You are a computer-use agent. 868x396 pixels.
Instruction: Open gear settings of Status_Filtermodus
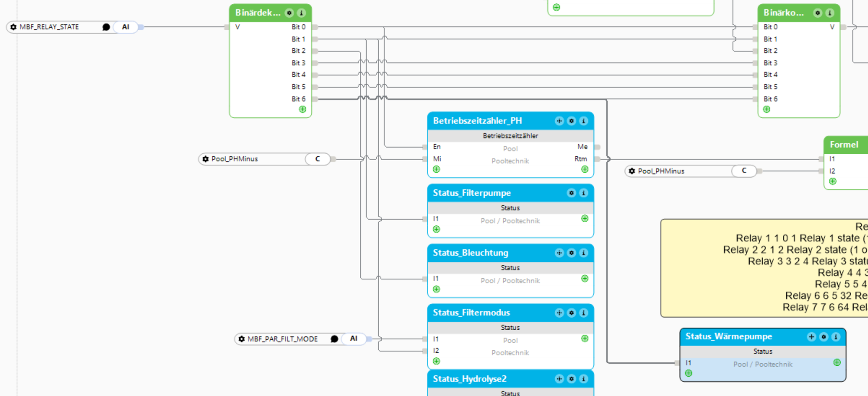point(572,313)
